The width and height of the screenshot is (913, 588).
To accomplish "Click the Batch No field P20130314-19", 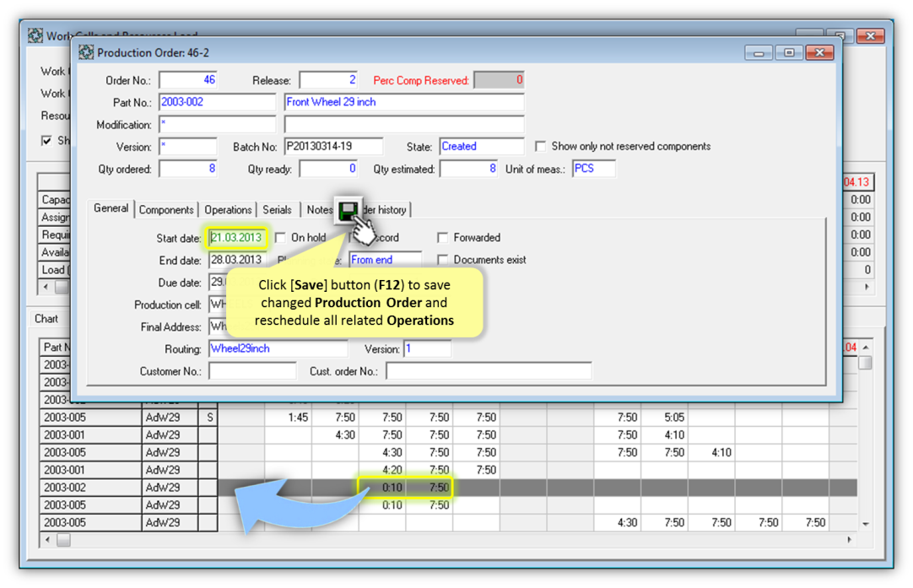I will pos(333,147).
